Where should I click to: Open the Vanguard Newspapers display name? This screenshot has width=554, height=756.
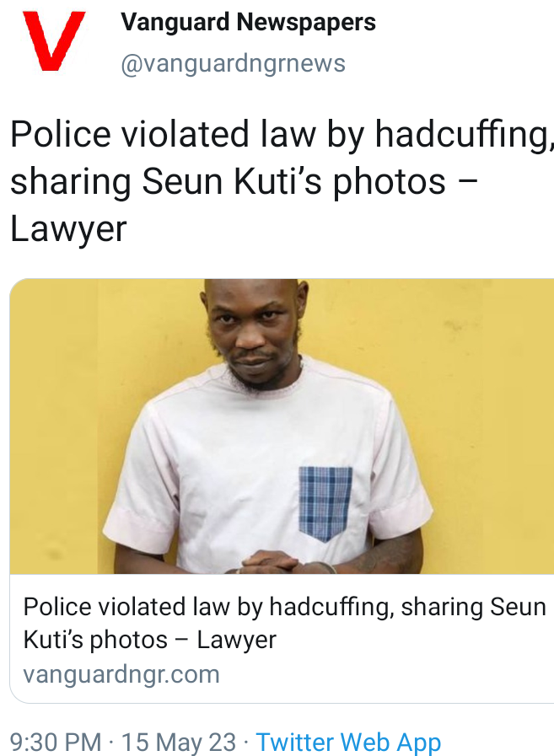click(x=248, y=22)
